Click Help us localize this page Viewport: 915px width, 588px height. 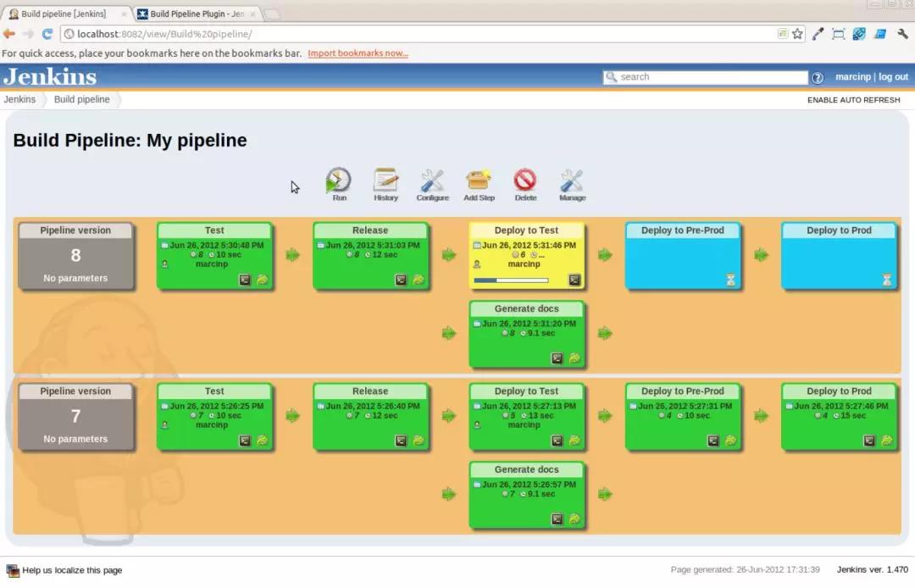(x=72, y=570)
